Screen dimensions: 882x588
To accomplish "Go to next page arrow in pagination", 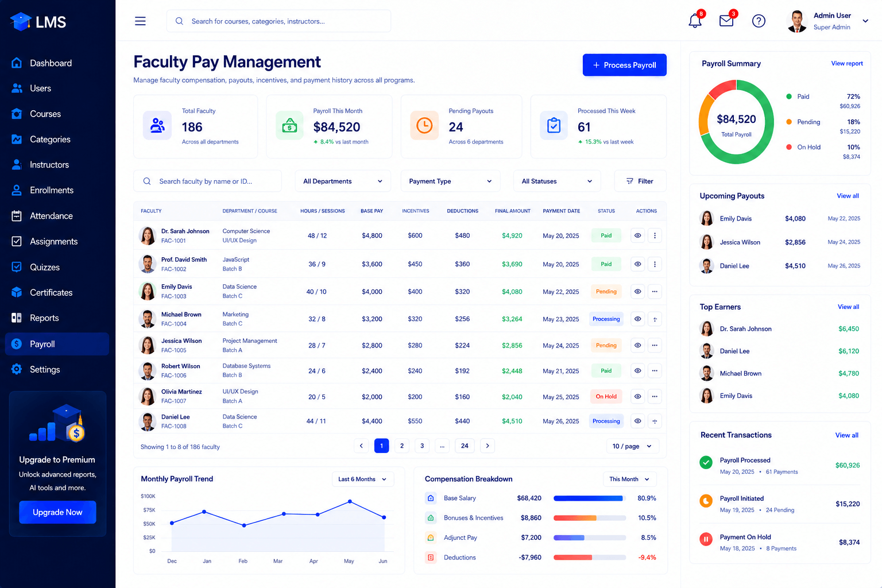I will tap(488, 446).
